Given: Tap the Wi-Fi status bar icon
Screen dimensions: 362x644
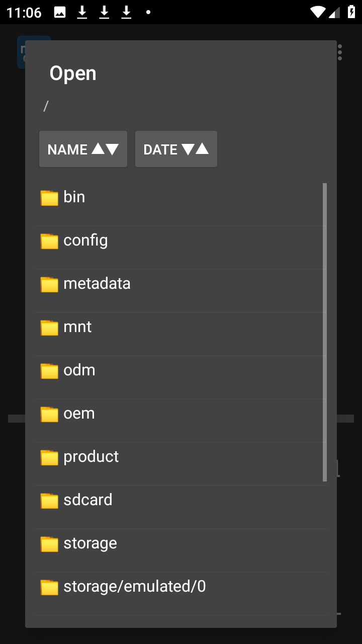Looking at the screenshot, I should click(x=317, y=12).
